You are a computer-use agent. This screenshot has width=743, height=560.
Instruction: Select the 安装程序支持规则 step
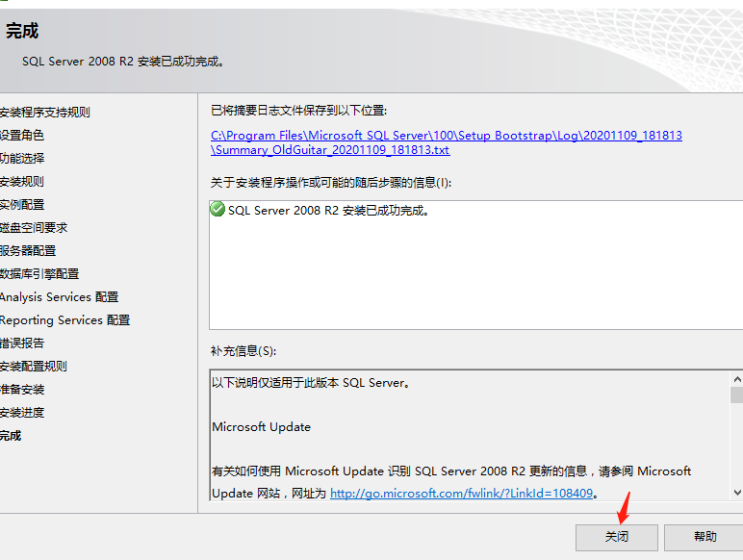click(45, 113)
